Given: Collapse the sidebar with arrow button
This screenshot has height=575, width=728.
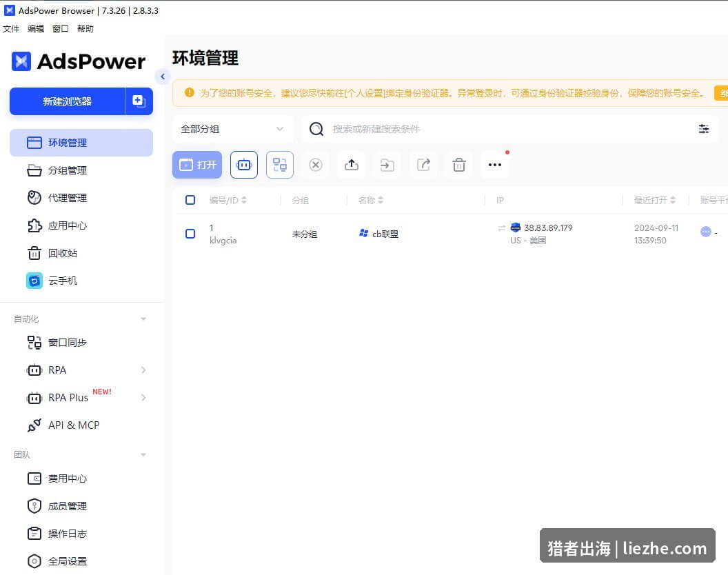Looking at the screenshot, I should coord(163,77).
